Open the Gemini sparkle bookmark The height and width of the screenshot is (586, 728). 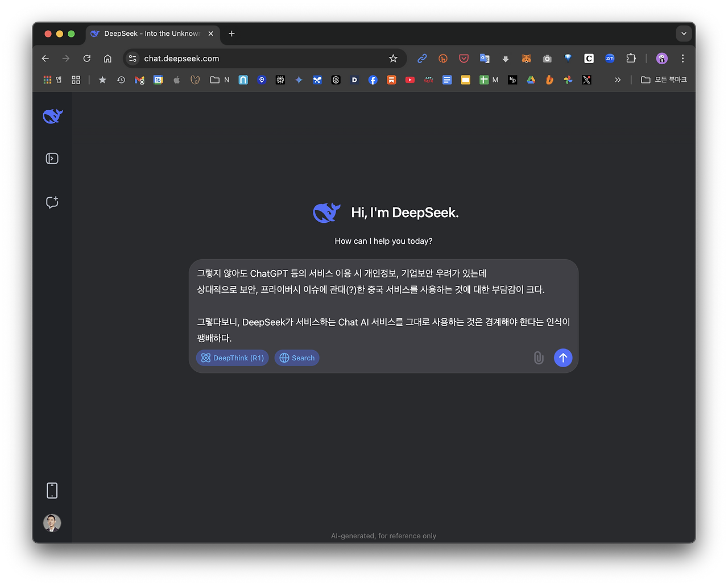[x=299, y=80]
